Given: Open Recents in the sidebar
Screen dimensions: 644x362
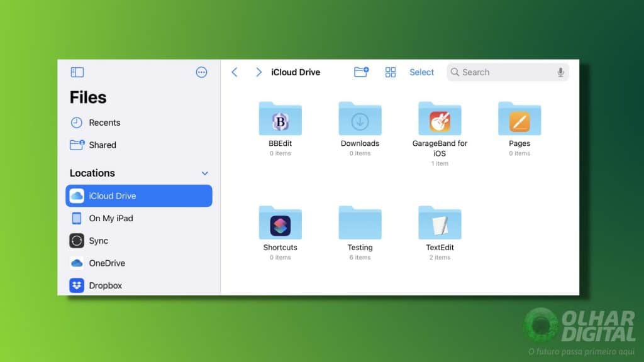Looking at the screenshot, I should pos(139,123).
